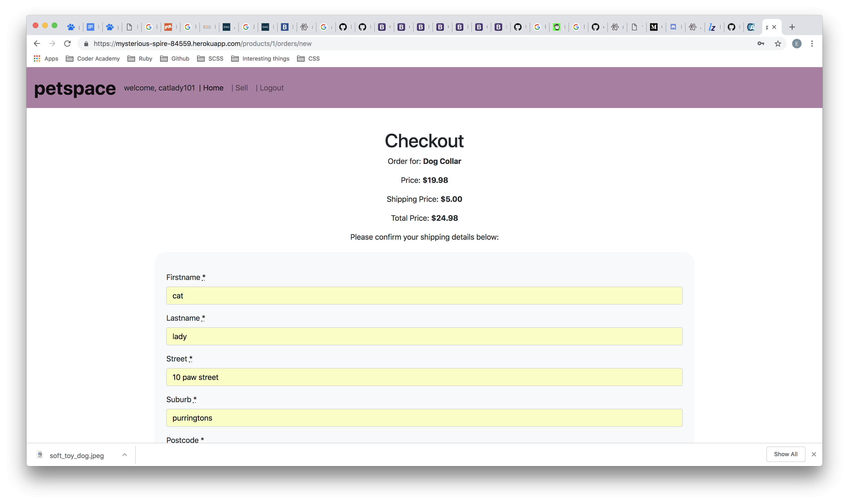
Task: Click the Street input field
Action: point(424,377)
